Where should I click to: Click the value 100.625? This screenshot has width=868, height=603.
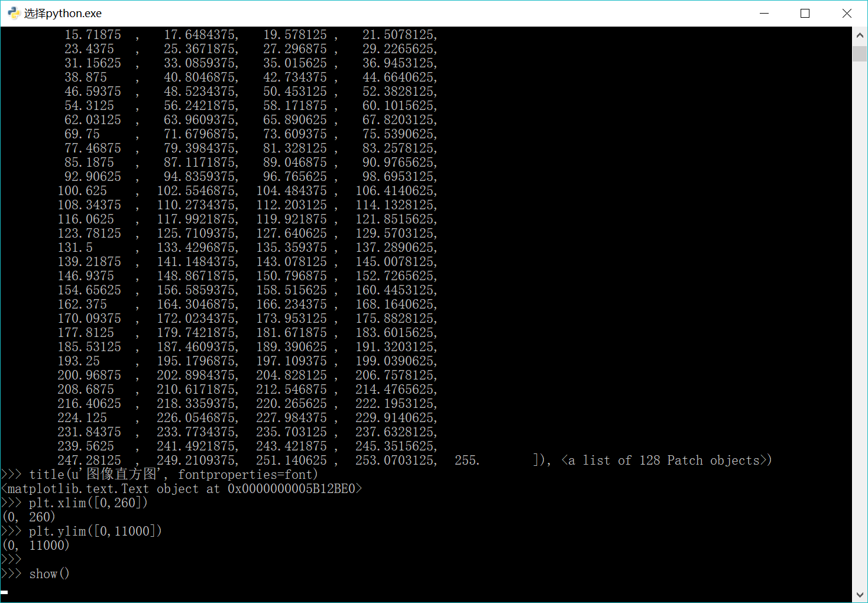tap(82, 190)
